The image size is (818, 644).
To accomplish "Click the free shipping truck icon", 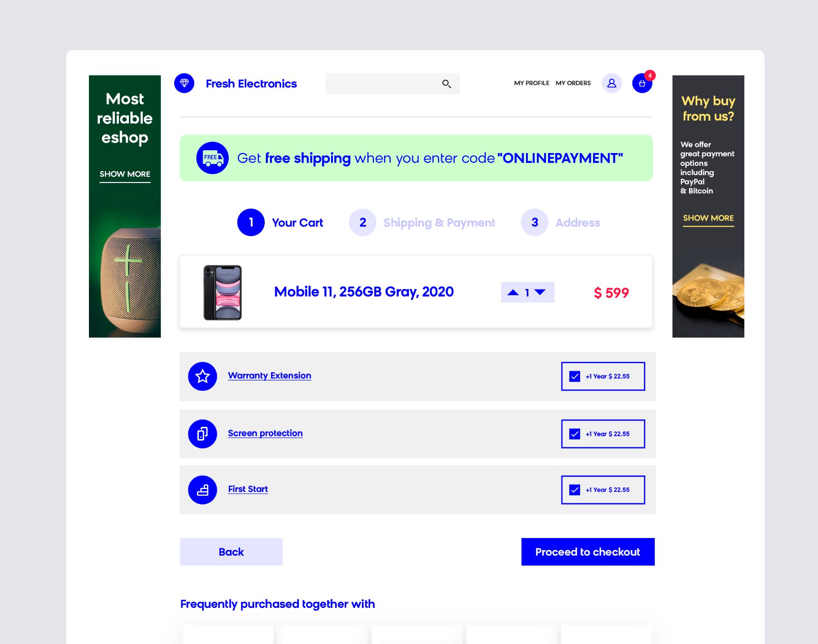I will coord(213,158).
